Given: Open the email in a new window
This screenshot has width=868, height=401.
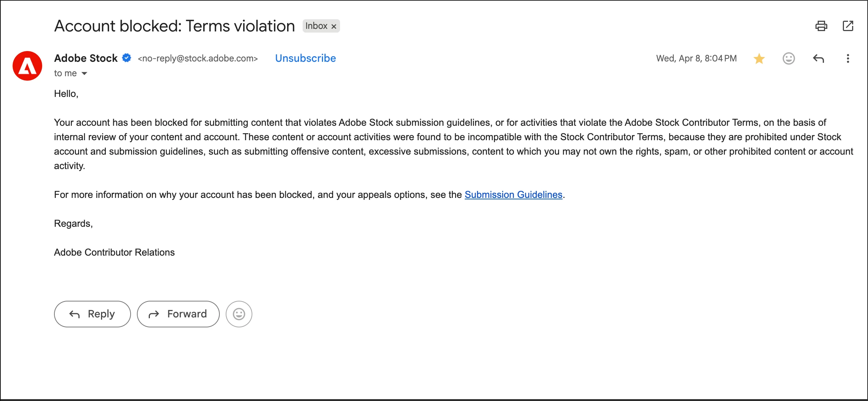Looking at the screenshot, I should pos(848,26).
